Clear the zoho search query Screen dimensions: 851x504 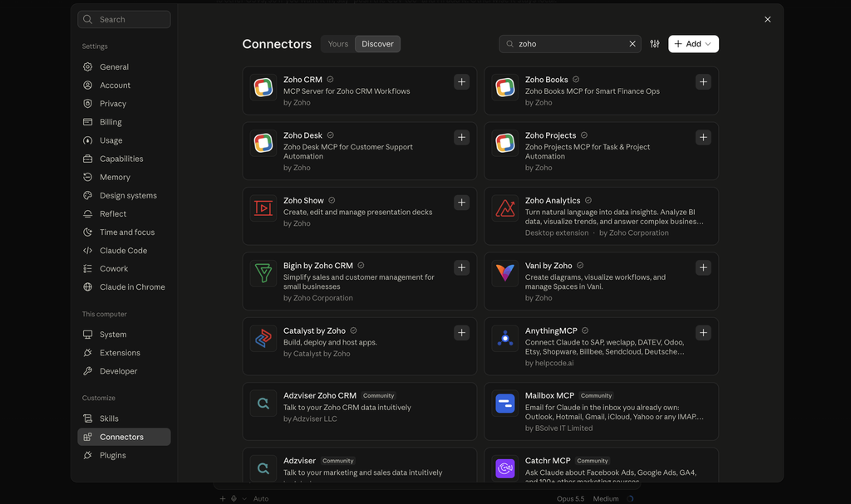pos(632,44)
